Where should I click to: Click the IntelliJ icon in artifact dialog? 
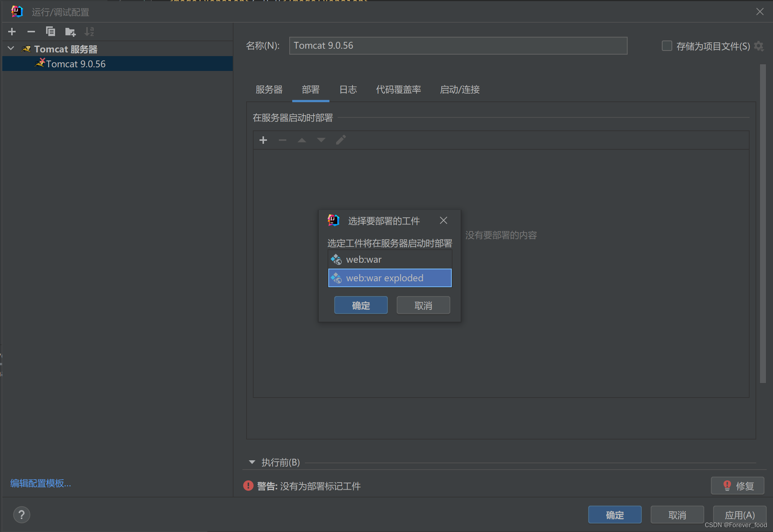[x=334, y=220]
